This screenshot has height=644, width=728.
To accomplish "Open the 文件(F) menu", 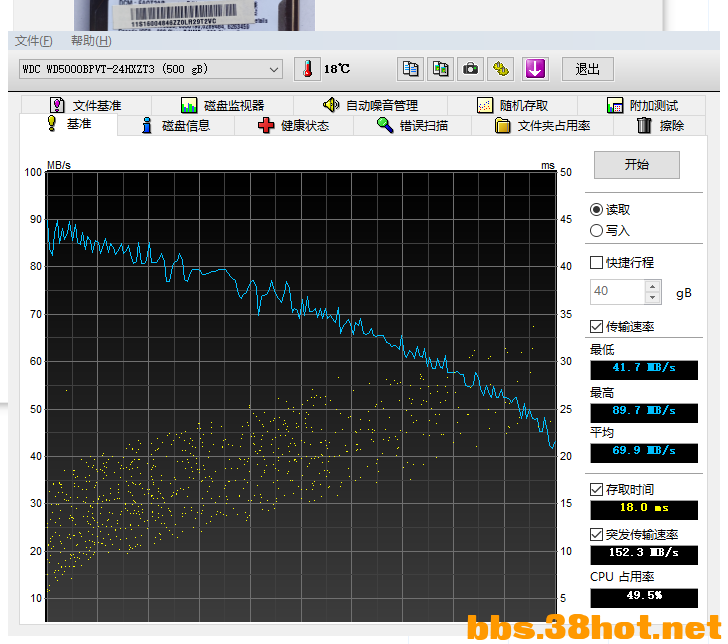I will [x=33, y=41].
